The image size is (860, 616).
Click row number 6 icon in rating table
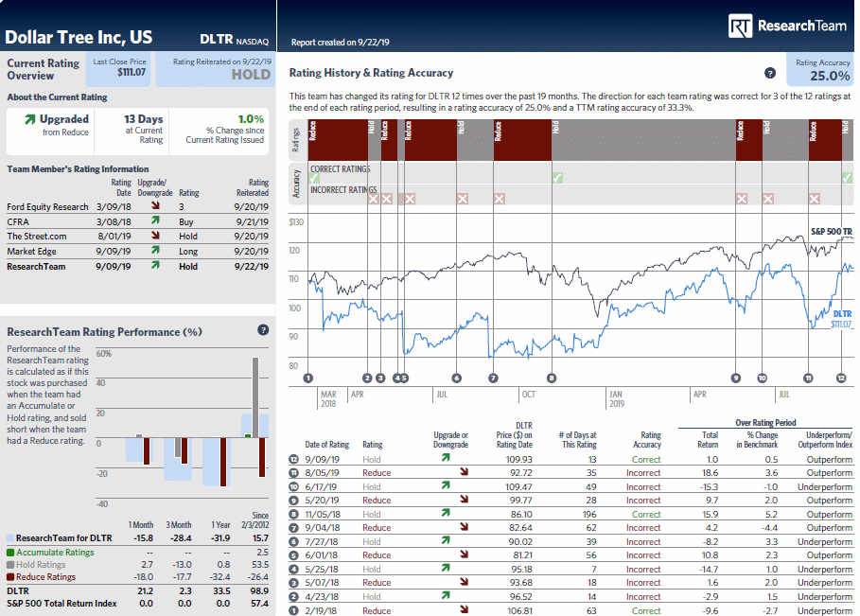coord(294,541)
